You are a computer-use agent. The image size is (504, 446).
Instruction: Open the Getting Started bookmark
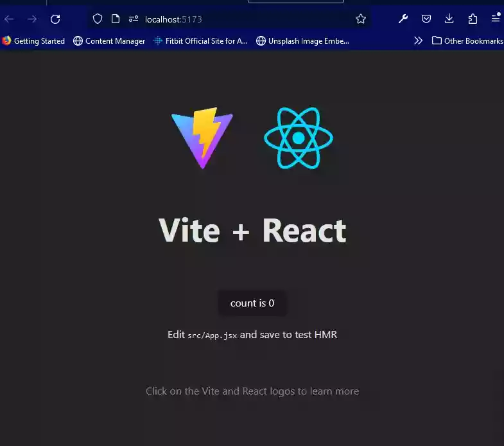tap(33, 41)
